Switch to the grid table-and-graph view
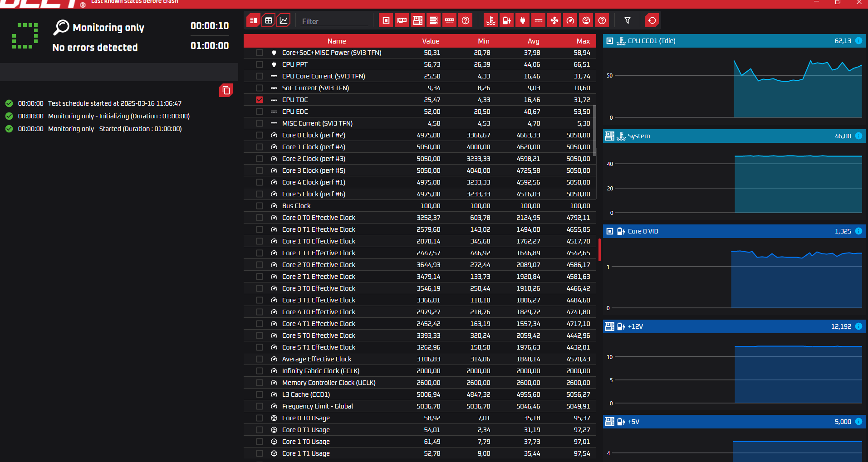The height and width of the screenshot is (462, 868). [269, 20]
